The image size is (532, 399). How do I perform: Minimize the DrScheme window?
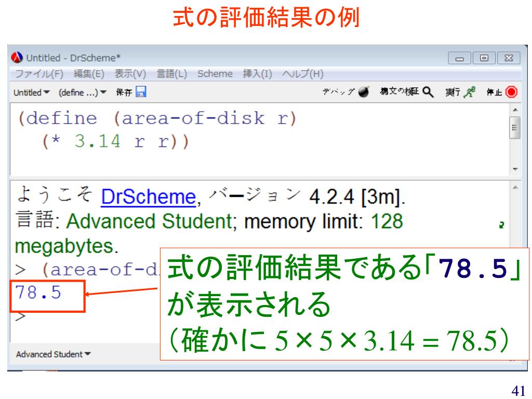[459, 58]
